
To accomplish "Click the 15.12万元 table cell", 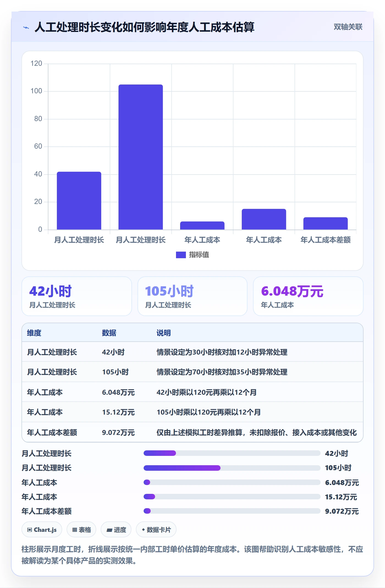I will point(118,412).
